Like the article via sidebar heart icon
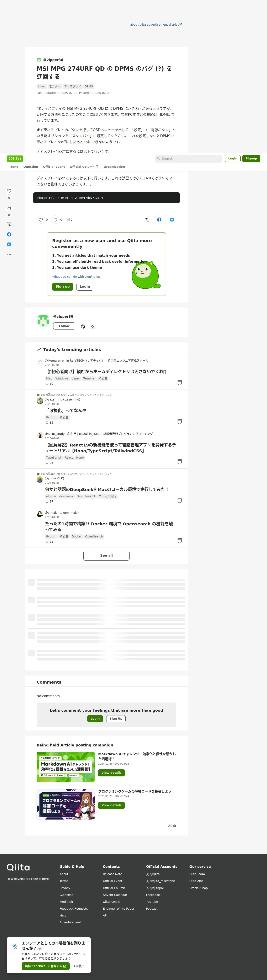Screen dimensions: 267x980 9,191
